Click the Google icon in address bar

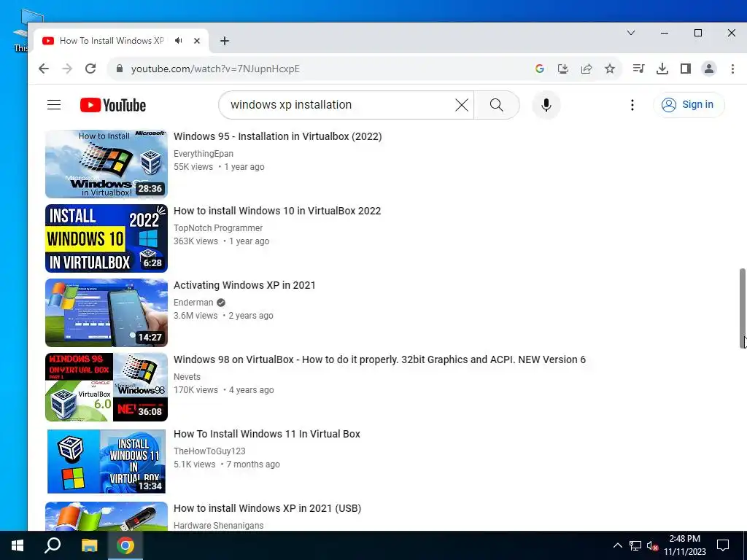point(539,69)
